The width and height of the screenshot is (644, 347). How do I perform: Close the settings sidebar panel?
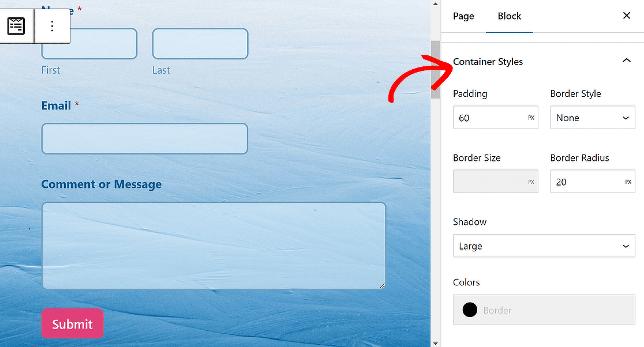(626, 16)
